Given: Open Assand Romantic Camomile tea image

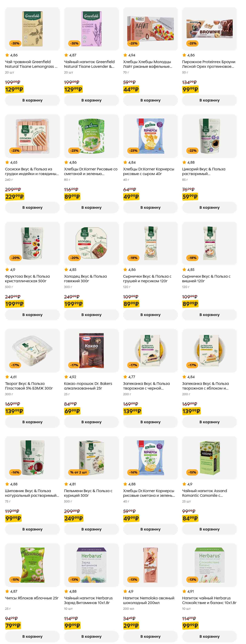Looking at the screenshot, I should 209,458.
